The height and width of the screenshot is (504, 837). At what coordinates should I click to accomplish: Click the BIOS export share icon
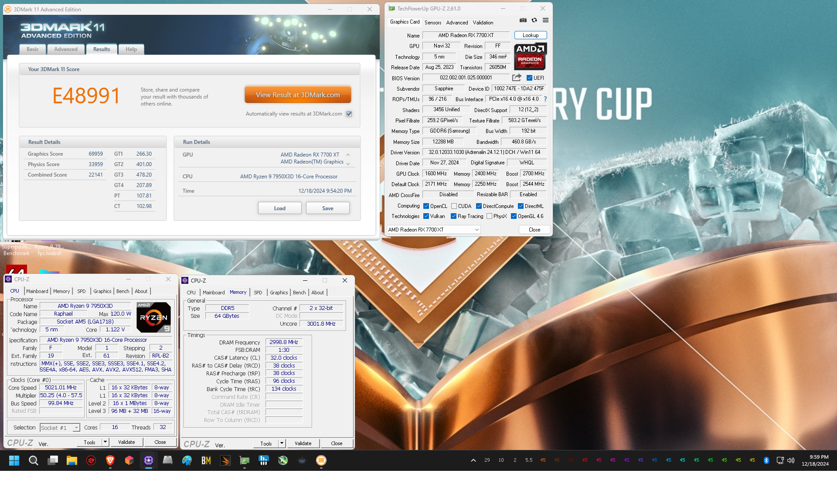[x=517, y=78]
